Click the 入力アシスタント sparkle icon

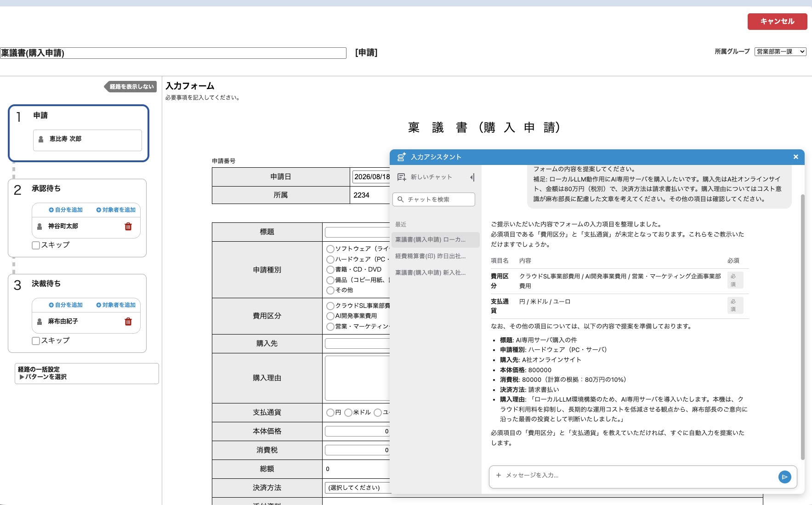(401, 157)
